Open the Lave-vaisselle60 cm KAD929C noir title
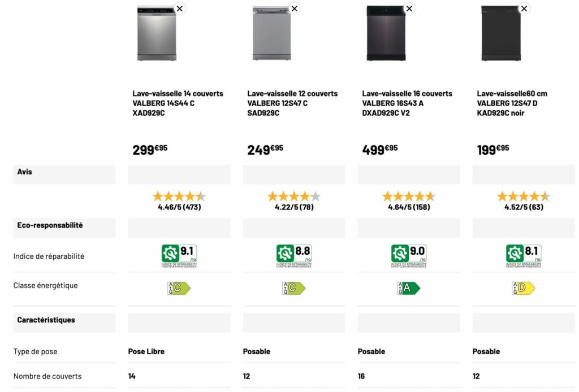The image size is (579, 392). click(x=512, y=103)
